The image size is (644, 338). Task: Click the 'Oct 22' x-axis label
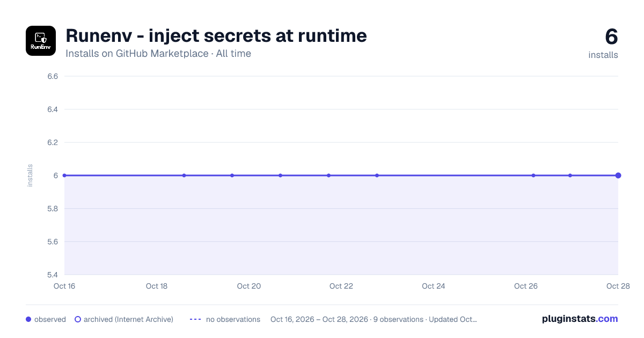[341, 286]
